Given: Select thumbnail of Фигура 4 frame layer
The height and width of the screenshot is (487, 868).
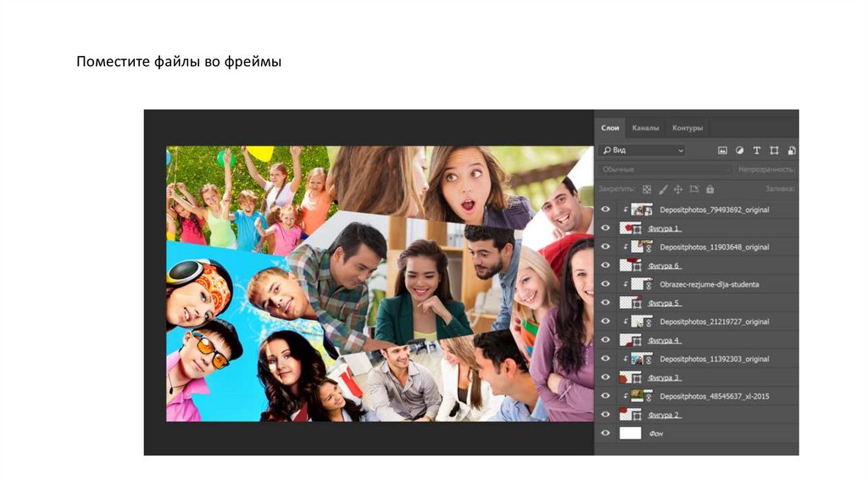Looking at the screenshot, I should pyautogui.click(x=630, y=340).
